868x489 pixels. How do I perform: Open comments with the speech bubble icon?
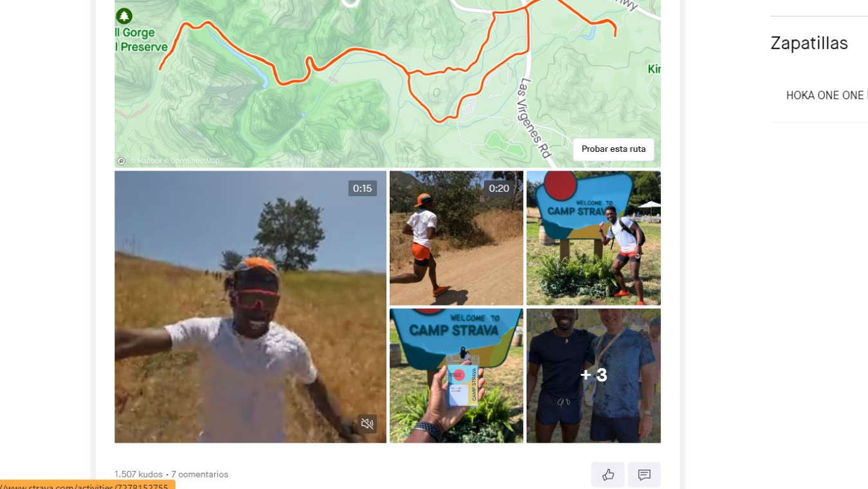pyautogui.click(x=644, y=475)
